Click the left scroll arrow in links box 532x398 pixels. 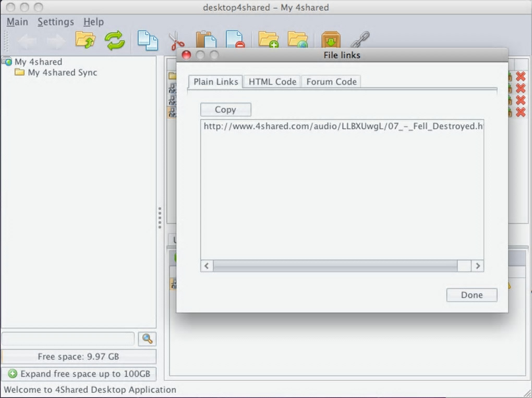(207, 266)
